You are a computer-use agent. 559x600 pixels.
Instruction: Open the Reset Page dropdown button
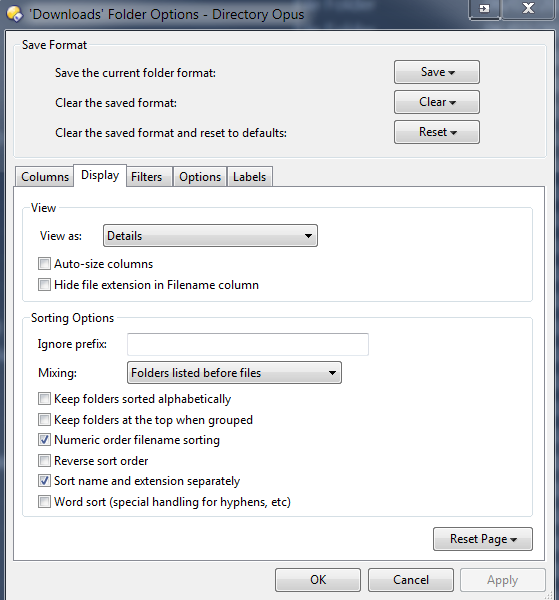[x=482, y=539]
